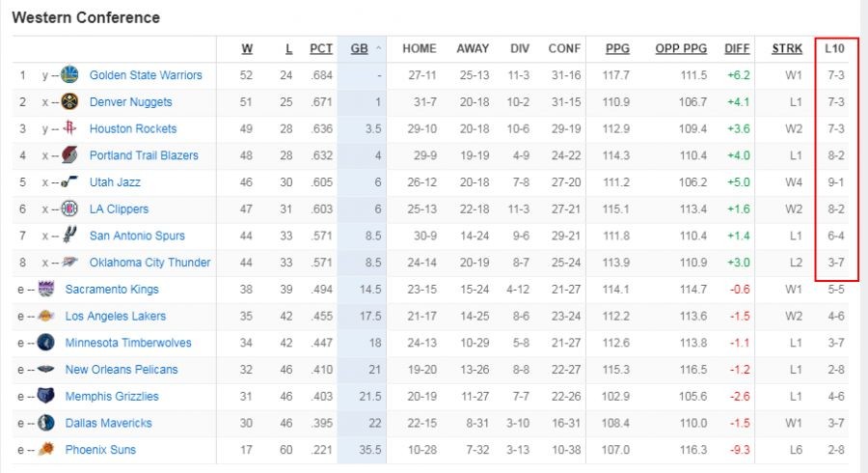Click the Denver Nuggets logo icon
The image size is (868, 473).
68,101
